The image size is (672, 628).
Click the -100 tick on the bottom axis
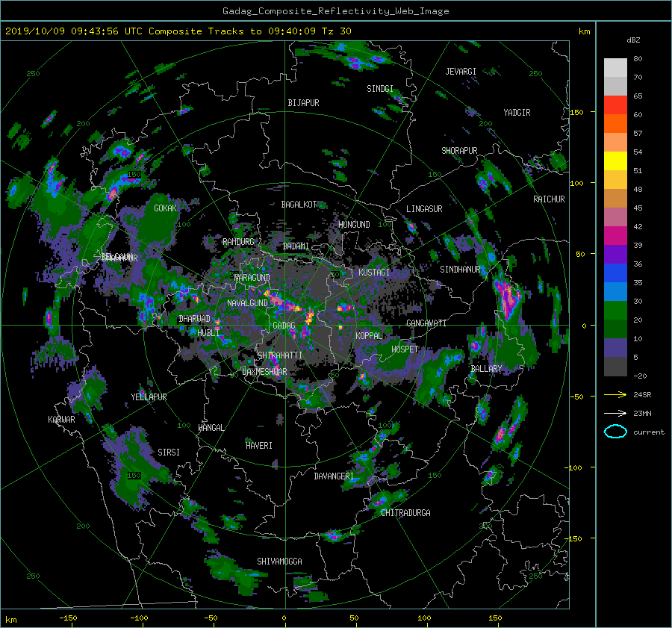[139, 618]
